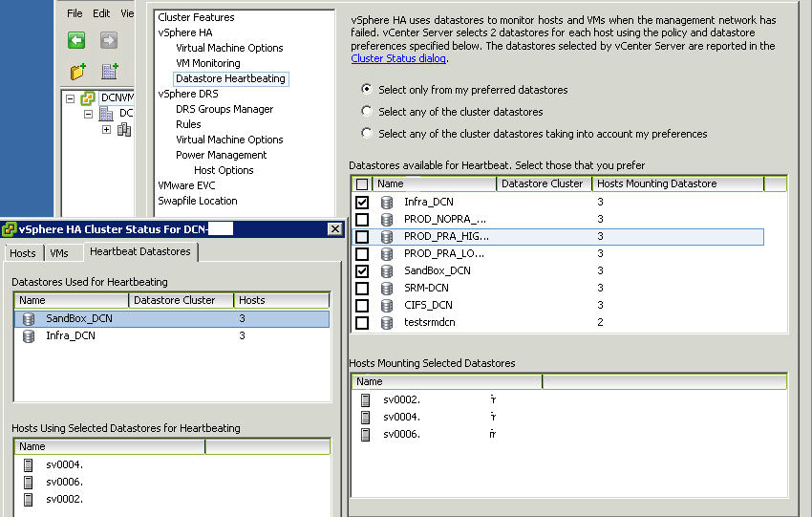Click sv0006 host icon in Cluster Status dialog
The height and width of the screenshot is (517, 812).
point(29,483)
